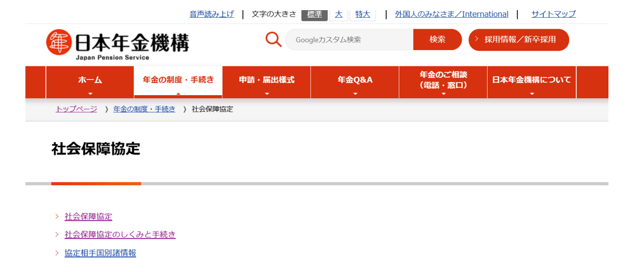Click the 社会保障協定 breadcrumb text

(x=212, y=109)
